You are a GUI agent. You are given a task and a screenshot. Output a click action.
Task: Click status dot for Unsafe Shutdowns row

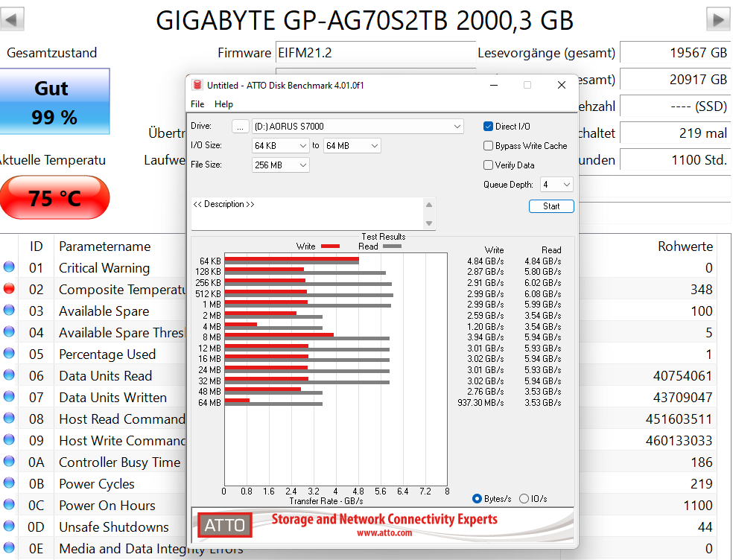click(x=9, y=526)
